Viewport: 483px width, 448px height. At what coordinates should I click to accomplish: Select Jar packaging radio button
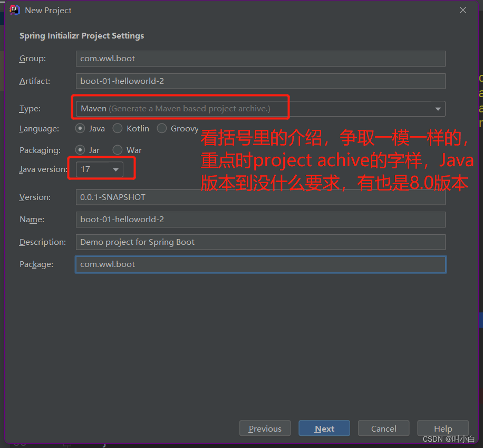(80, 150)
